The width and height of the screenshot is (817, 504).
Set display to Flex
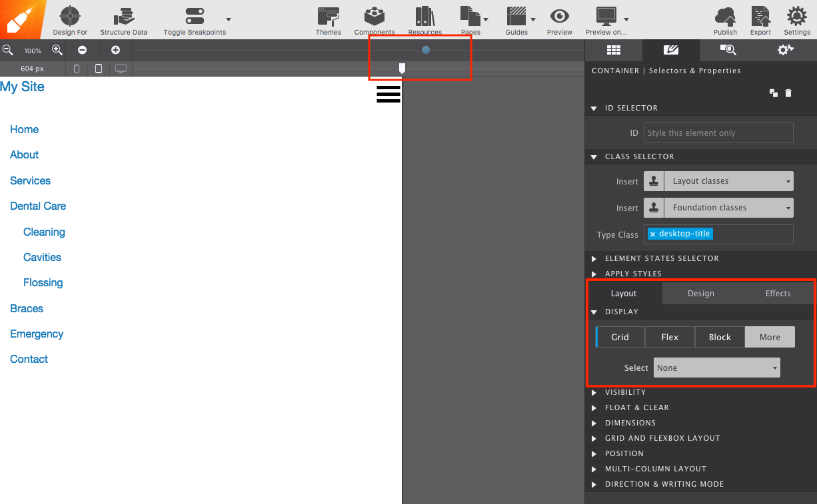click(670, 337)
